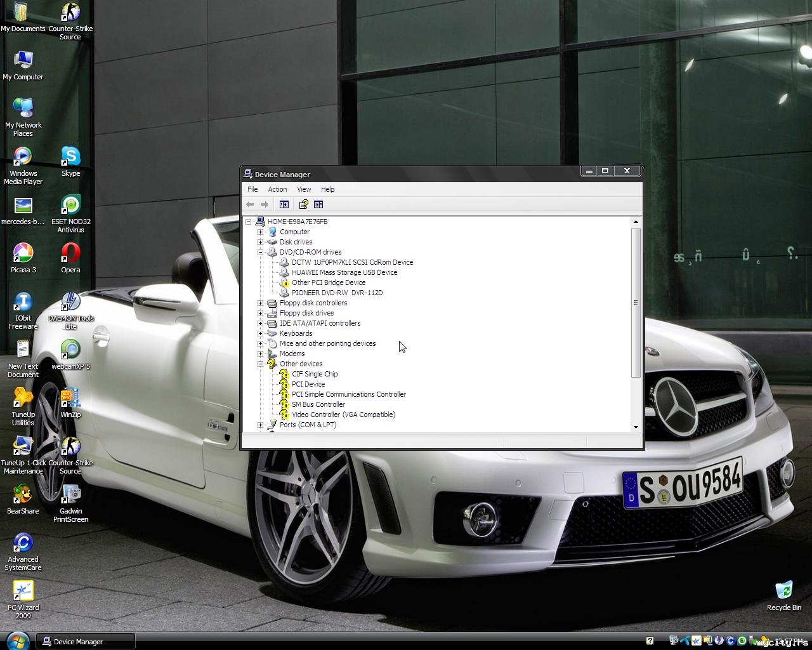This screenshot has width=812, height=650.
Task: Expand the Keyboards category
Action: tap(260, 333)
